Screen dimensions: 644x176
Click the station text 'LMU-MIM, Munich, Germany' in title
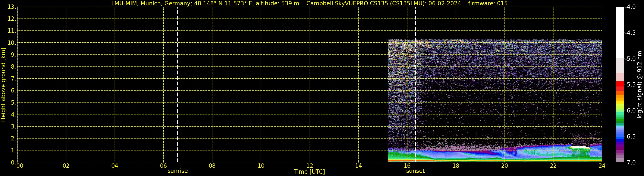[x=151, y=3]
